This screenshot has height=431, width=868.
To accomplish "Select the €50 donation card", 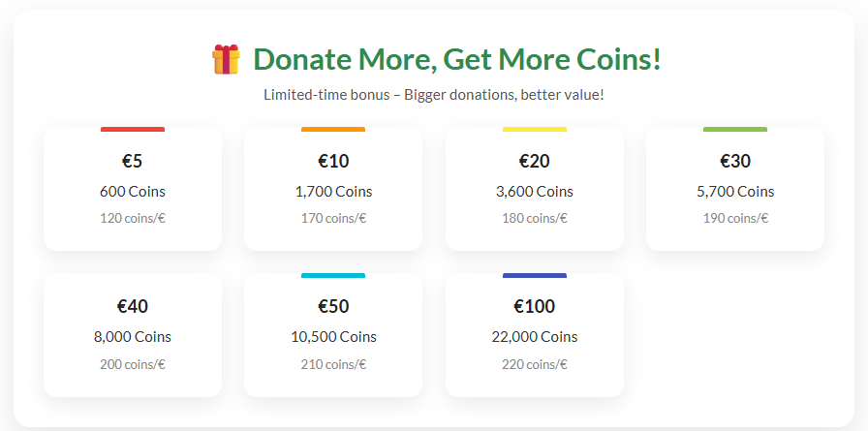I will point(333,335).
